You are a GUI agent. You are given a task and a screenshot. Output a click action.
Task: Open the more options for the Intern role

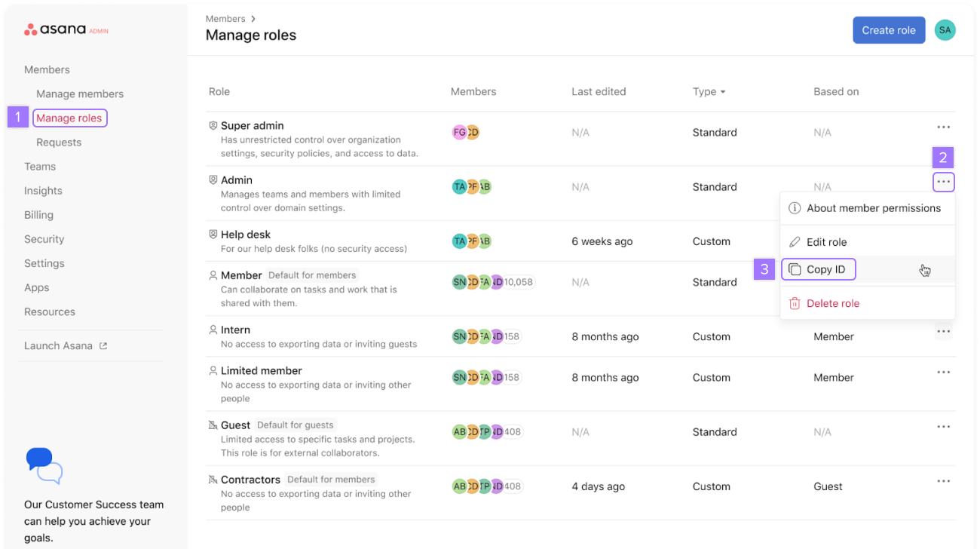pos(943,331)
